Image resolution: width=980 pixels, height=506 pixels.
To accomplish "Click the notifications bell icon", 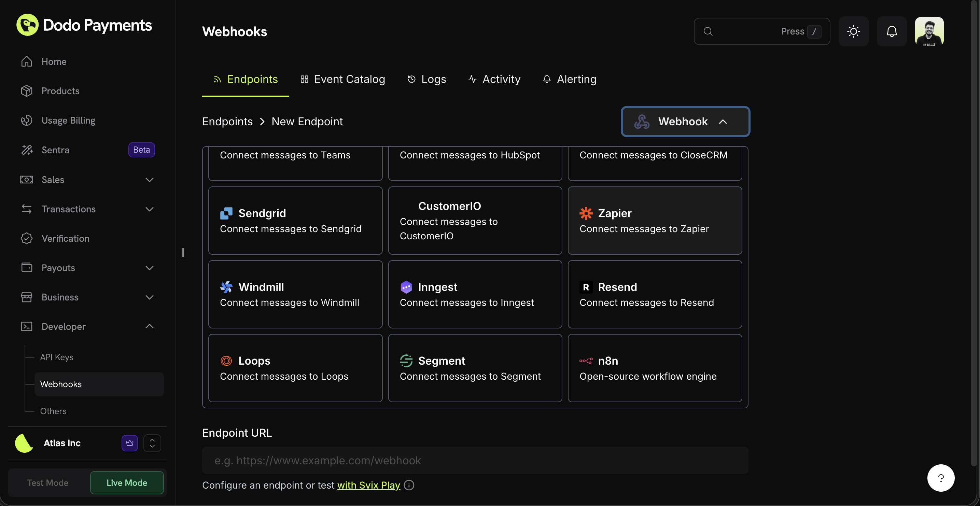I will coord(892,31).
